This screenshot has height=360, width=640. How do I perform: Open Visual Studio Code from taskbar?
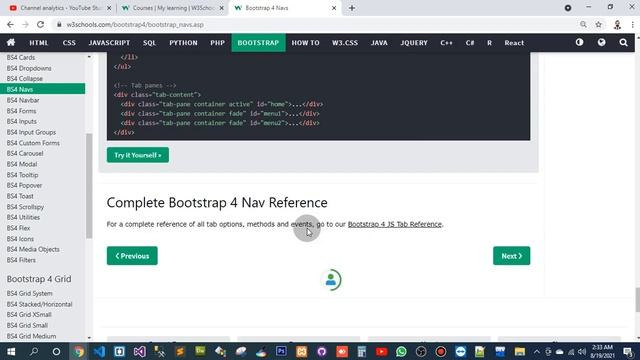[99, 351]
